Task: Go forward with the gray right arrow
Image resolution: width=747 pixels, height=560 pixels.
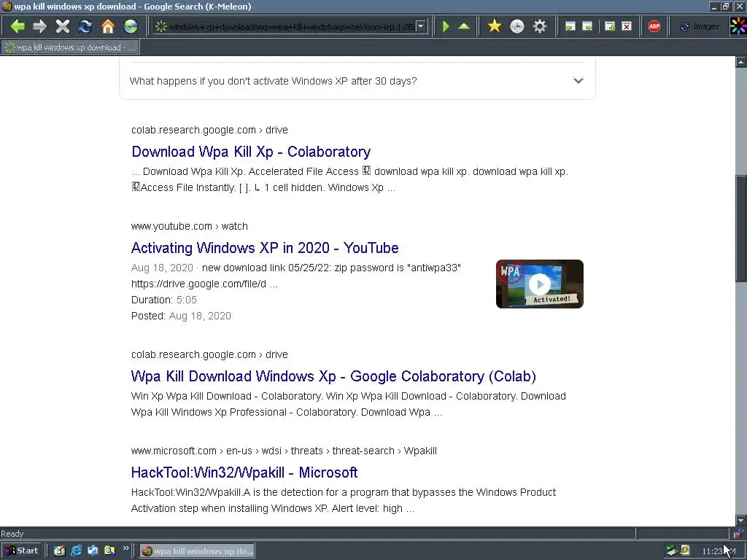Action: coord(39,26)
